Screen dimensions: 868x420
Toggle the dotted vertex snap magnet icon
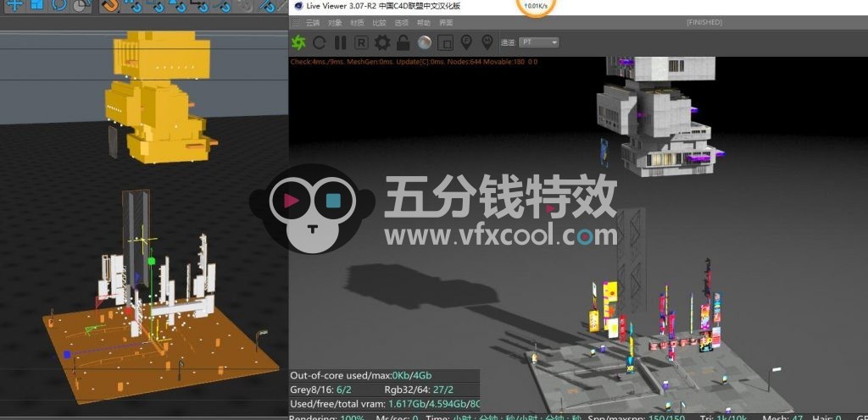(x=133, y=6)
